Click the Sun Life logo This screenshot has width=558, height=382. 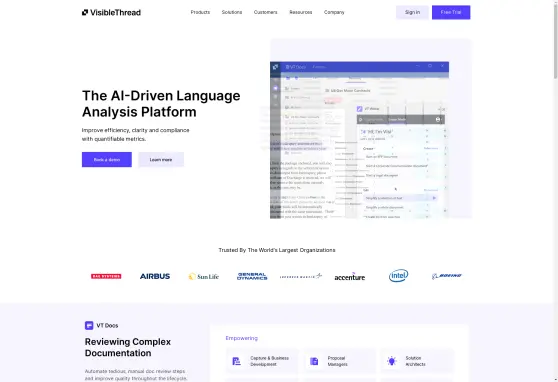tap(204, 277)
